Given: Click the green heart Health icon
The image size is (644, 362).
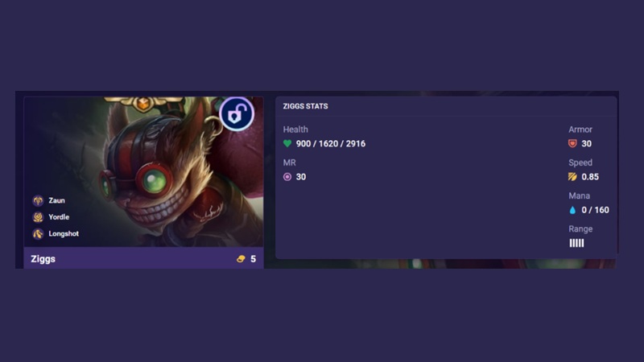Looking at the screenshot, I should click(x=287, y=144).
